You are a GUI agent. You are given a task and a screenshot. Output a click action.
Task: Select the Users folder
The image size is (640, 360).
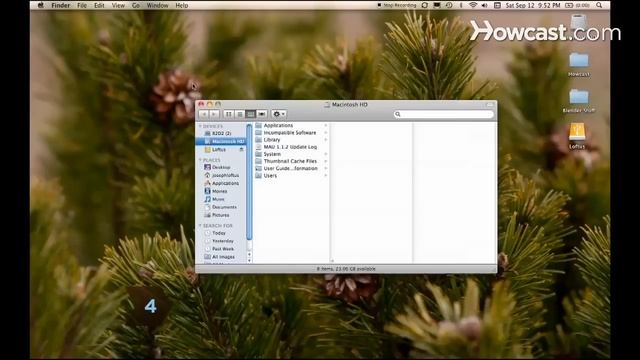(x=291, y=176)
